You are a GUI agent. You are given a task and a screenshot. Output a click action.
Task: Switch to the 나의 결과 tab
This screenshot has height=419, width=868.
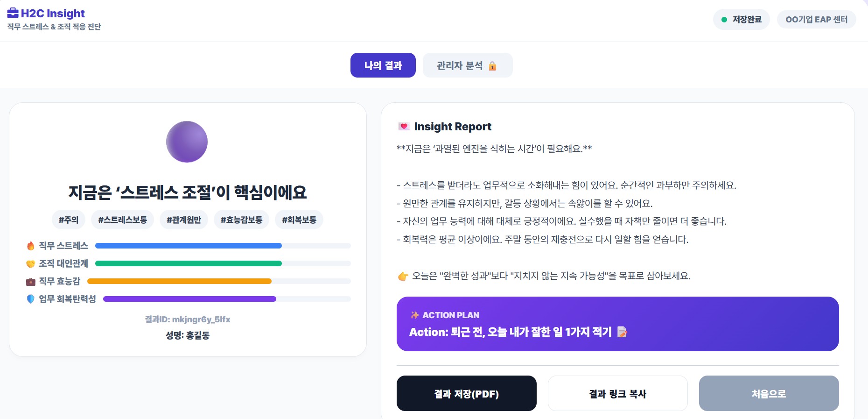tap(383, 65)
